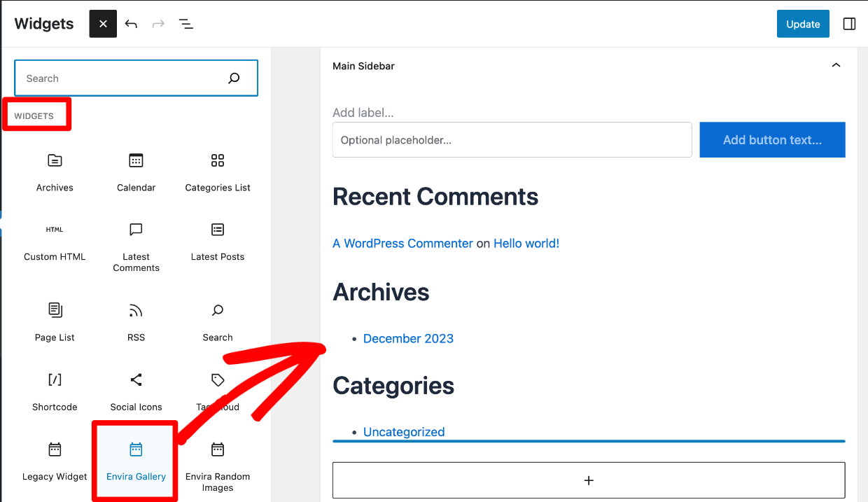Collapse the Main Sidebar widget area
Screen dimensions: 868x502
pos(835,65)
